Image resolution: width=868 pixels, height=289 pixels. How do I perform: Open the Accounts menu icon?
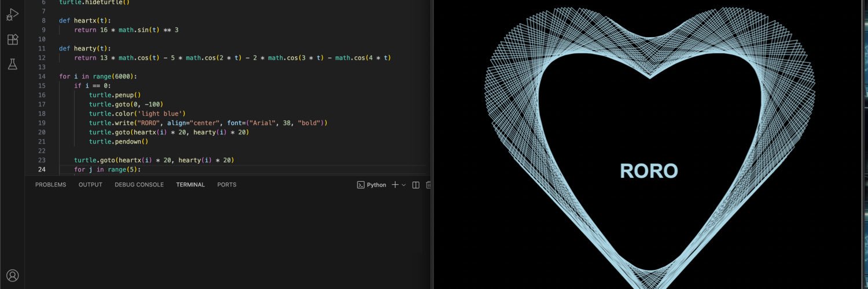pyautogui.click(x=12, y=276)
